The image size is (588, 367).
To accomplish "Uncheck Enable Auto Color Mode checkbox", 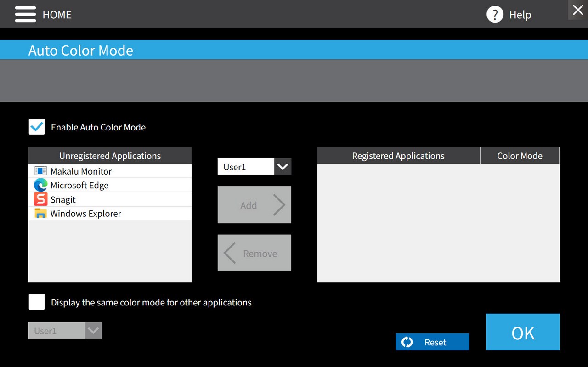I will (37, 127).
